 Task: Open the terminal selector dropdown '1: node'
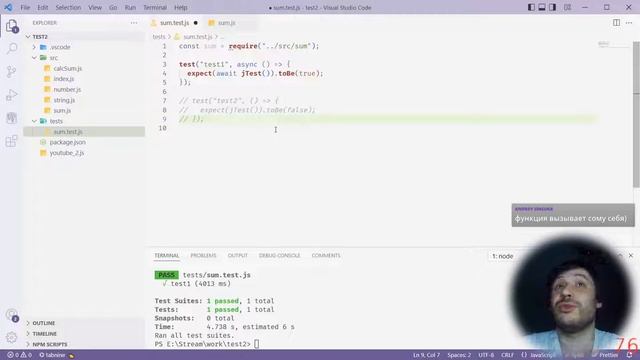click(x=503, y=256)
